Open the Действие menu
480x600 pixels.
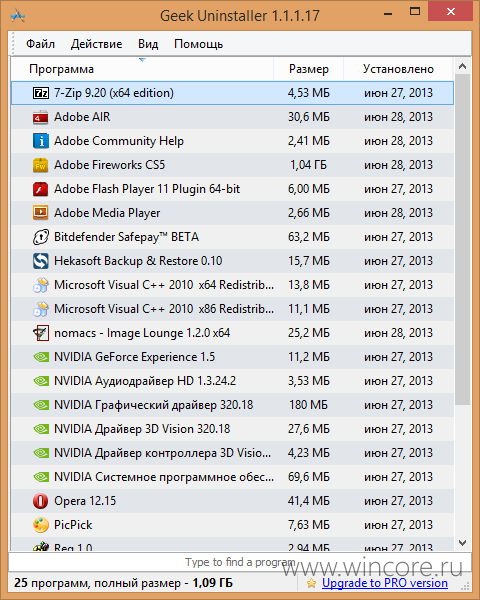(x=96, y=44)
